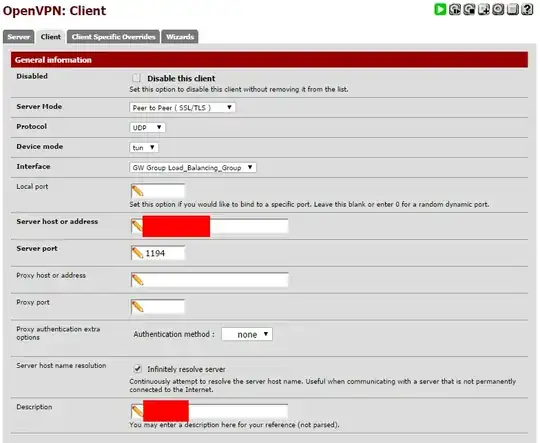Click the Protocol row label

coord(32,126)
